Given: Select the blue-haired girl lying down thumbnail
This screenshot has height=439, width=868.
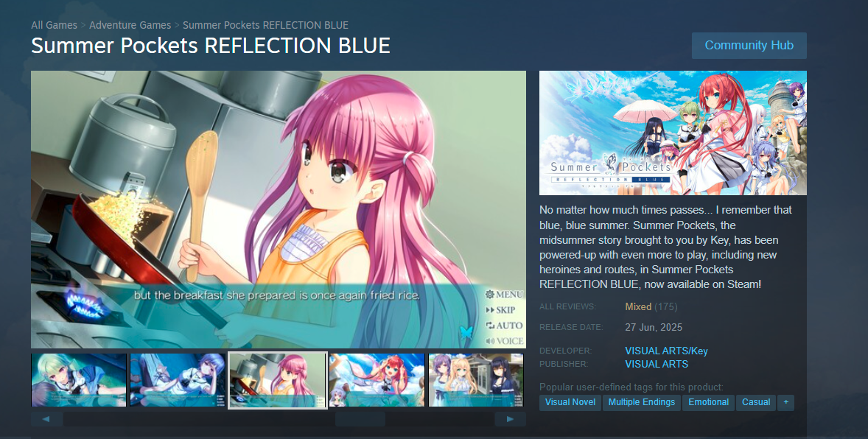Looking at the screenshot, I should click(178, 380).
